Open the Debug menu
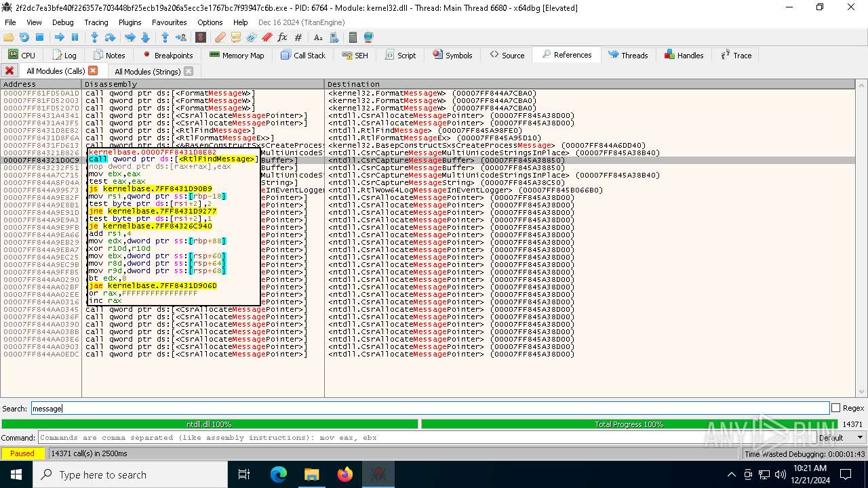Image resolution: width=868 pixels, height=488 pixels. (x=62, y=22)
